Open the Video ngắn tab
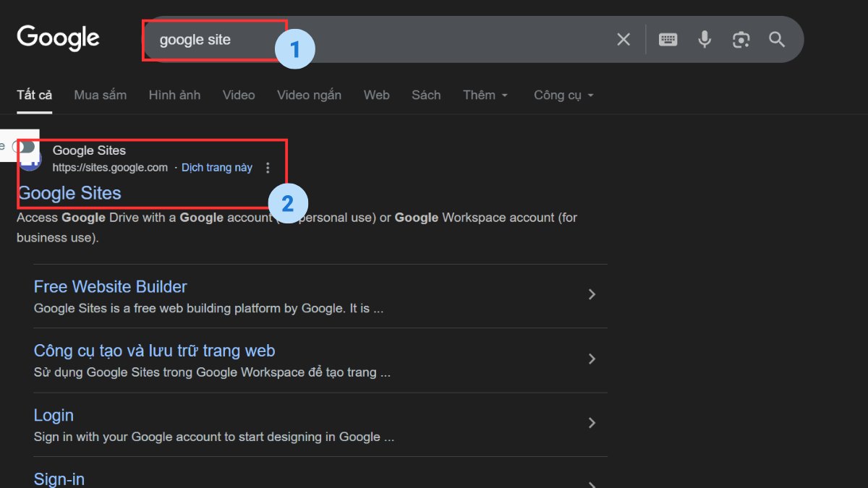Image resolution: width=868 pixels, height=488 pixels. click(309, 95)
